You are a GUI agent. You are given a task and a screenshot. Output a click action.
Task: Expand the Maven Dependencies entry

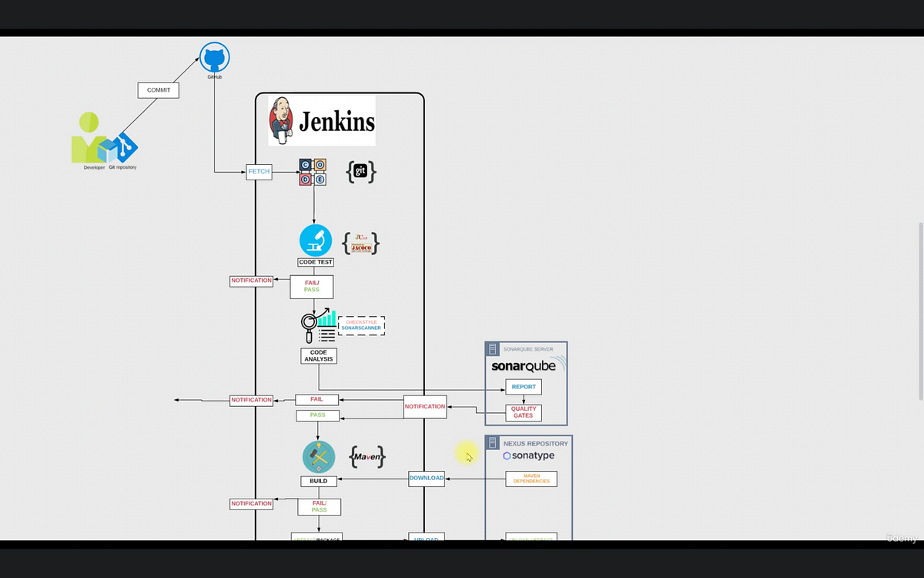pos(531,479)
